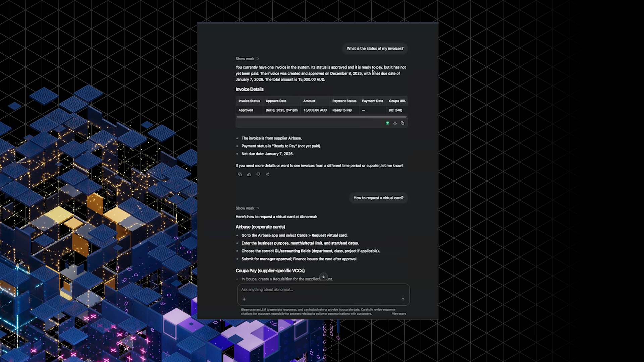Share the invoice status response
Viewport: 644px width, 362px height.
(268, 174)
